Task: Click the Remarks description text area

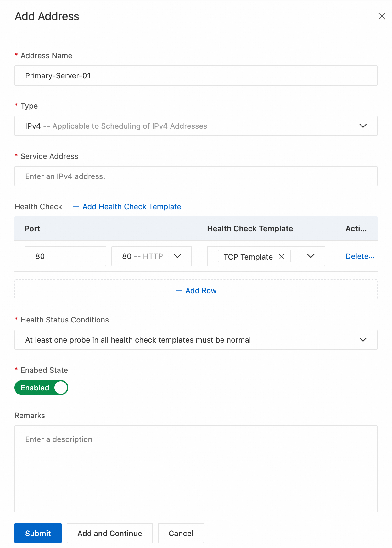Action: tap(196, 466)
